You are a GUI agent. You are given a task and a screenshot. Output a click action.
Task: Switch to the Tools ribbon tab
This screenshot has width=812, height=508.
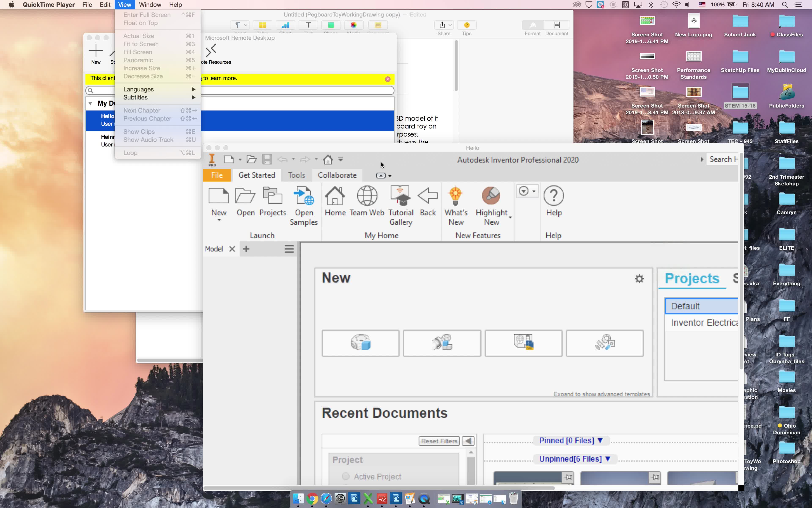296,175
